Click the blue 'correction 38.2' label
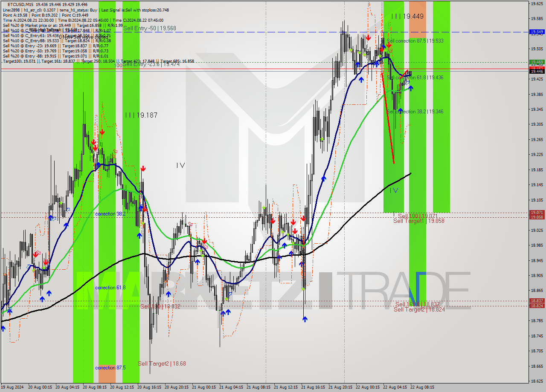Screen dimensions: 546x392 click(110, 214)
